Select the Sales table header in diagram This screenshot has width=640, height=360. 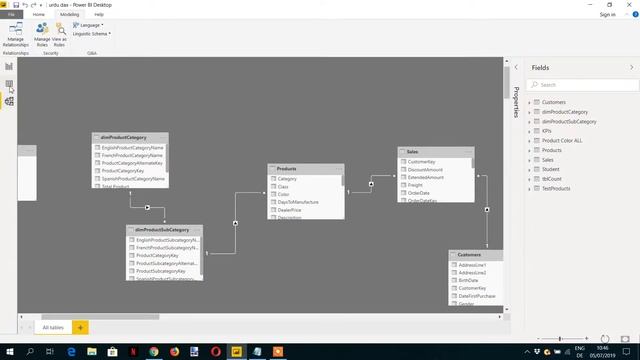[436, 151]
